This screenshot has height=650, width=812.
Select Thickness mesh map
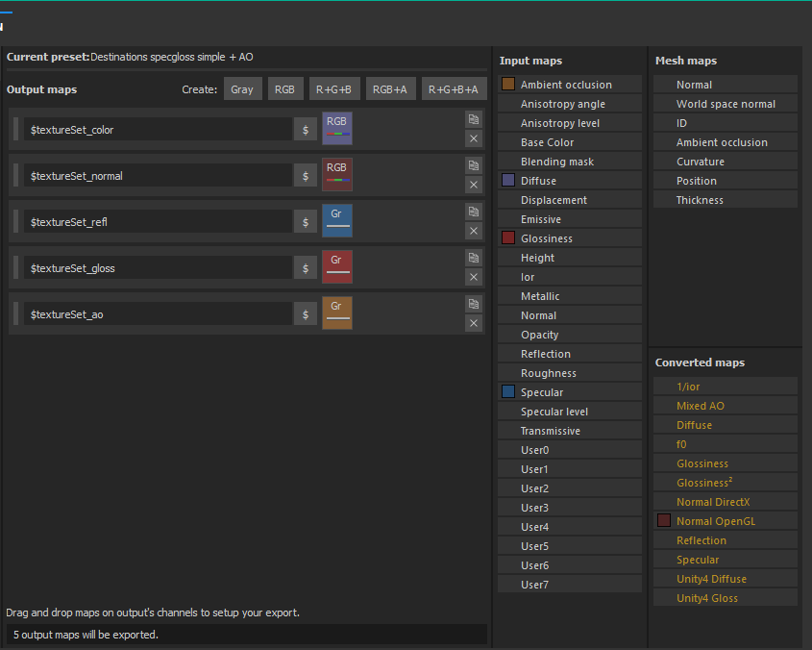click(725, 199)
